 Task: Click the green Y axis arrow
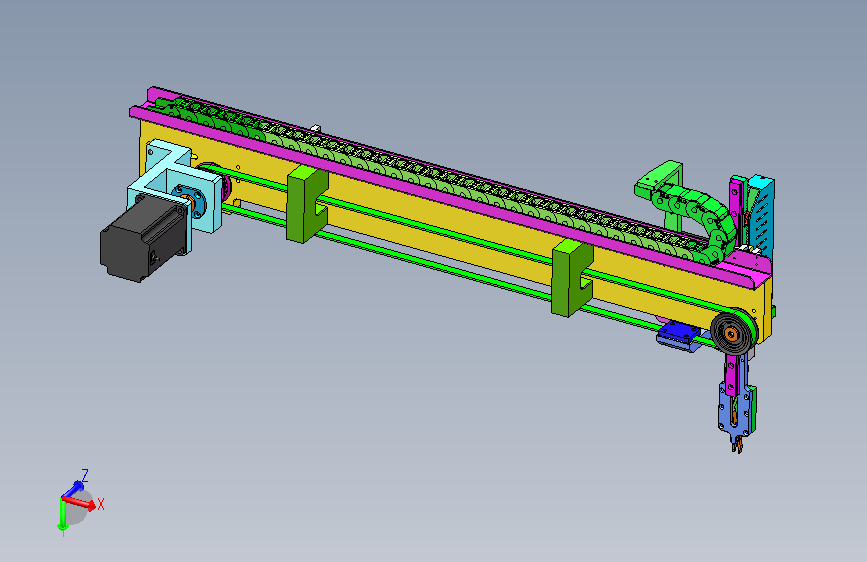62,516
